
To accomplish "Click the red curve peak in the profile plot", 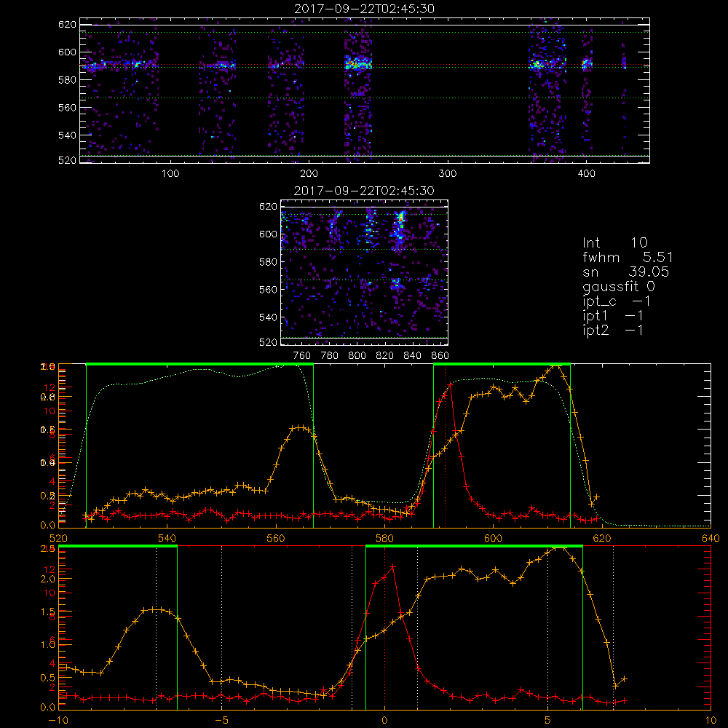I will [x=451, y=384].
